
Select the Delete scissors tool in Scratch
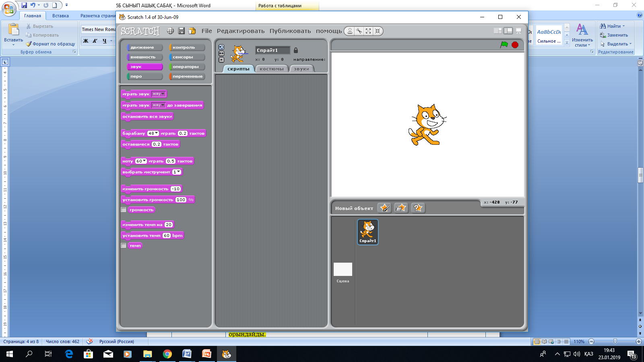pyautogui.click(x=359, y=31)
